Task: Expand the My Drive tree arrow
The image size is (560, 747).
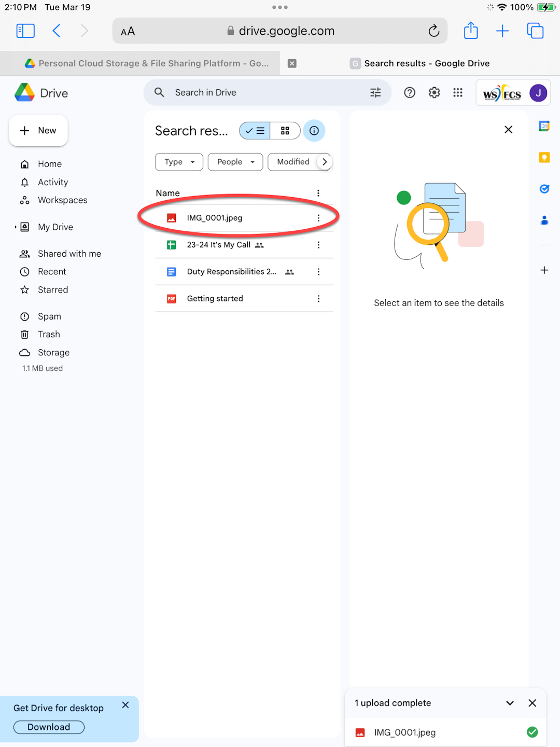Action: pyautogui.click(x=16, y=227)
